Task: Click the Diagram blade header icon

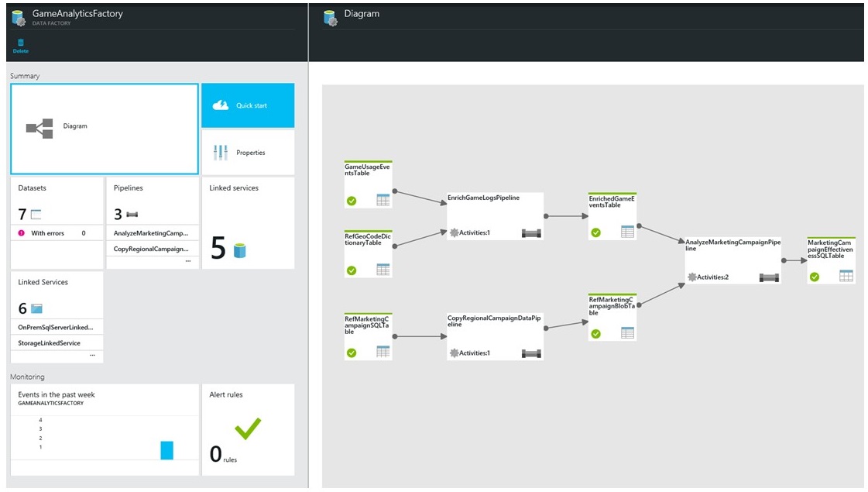Action: (x=331, y=18)
